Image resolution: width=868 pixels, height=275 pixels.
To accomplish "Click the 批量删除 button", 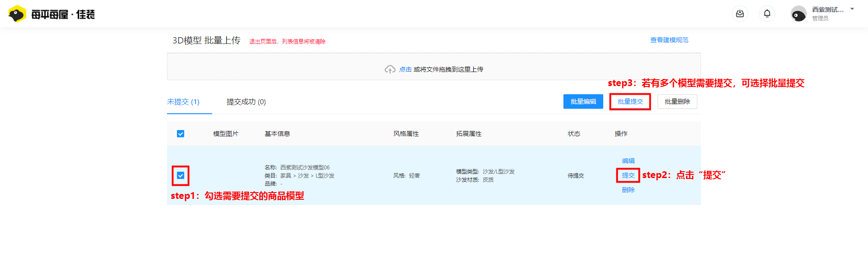I will click(x=677, y=101).
